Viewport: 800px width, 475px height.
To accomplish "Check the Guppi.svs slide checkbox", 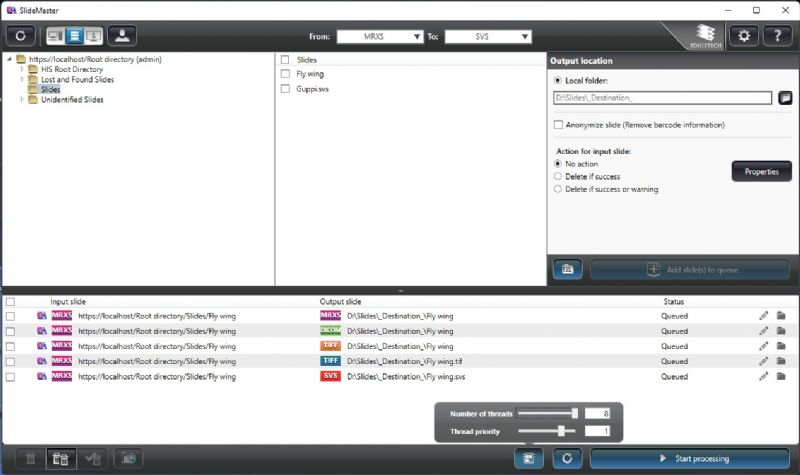I will point(285,89).
